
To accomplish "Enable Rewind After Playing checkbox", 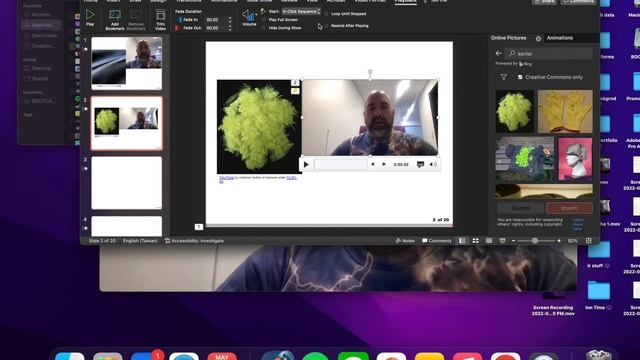I will 326,26.
